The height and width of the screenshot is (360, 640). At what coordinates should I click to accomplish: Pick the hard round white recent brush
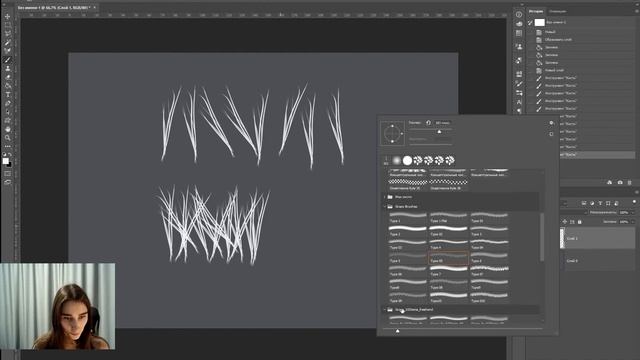point(407,160)
